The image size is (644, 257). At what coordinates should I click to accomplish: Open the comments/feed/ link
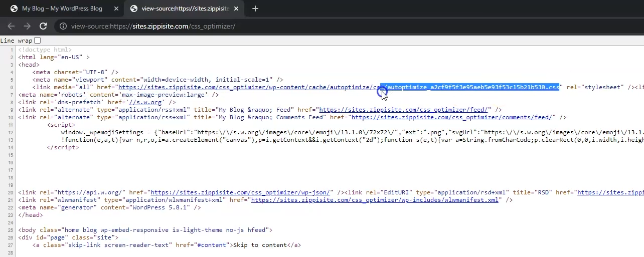point(452,117)
